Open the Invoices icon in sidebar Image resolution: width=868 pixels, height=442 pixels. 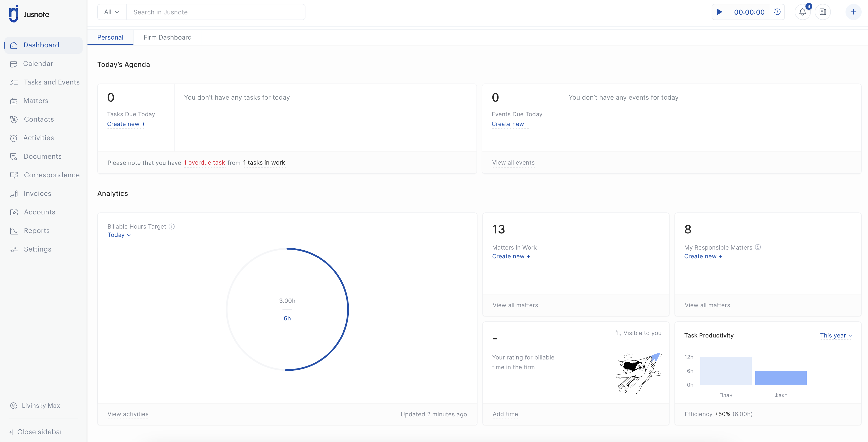[14, 194]
